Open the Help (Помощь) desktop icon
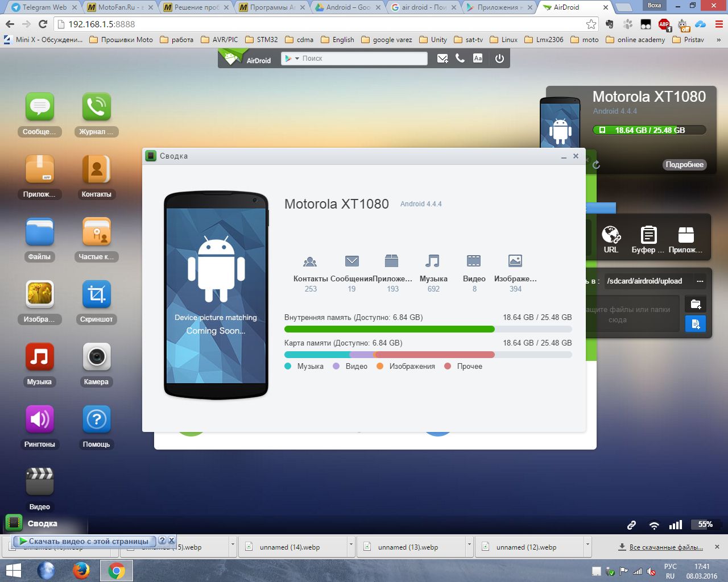 (x=96, y=419)
